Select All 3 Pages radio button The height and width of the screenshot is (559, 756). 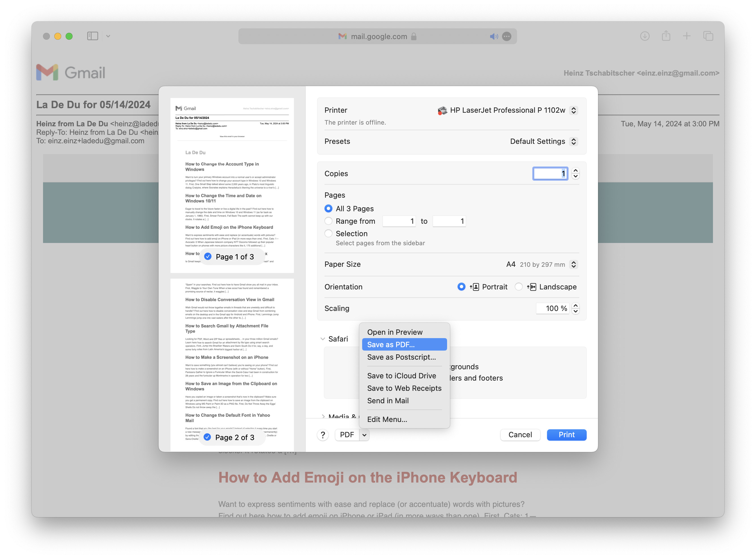[x=328, y=208]
